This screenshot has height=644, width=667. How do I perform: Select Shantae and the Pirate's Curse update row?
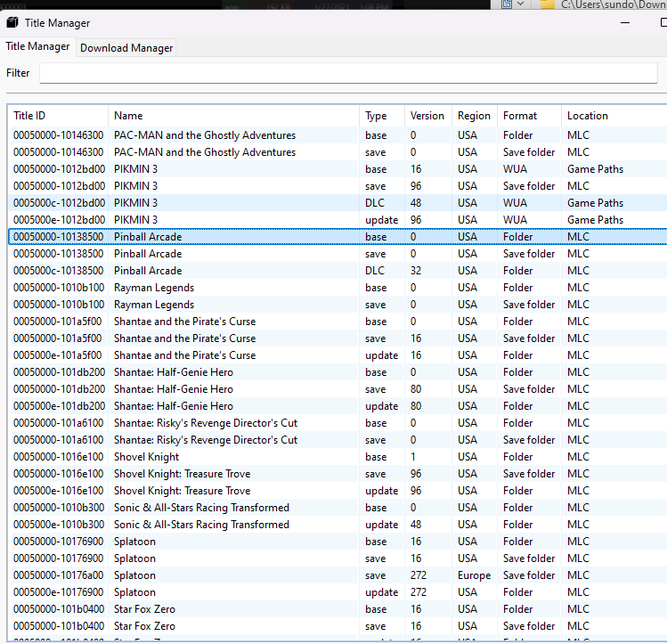click(338, 355)
